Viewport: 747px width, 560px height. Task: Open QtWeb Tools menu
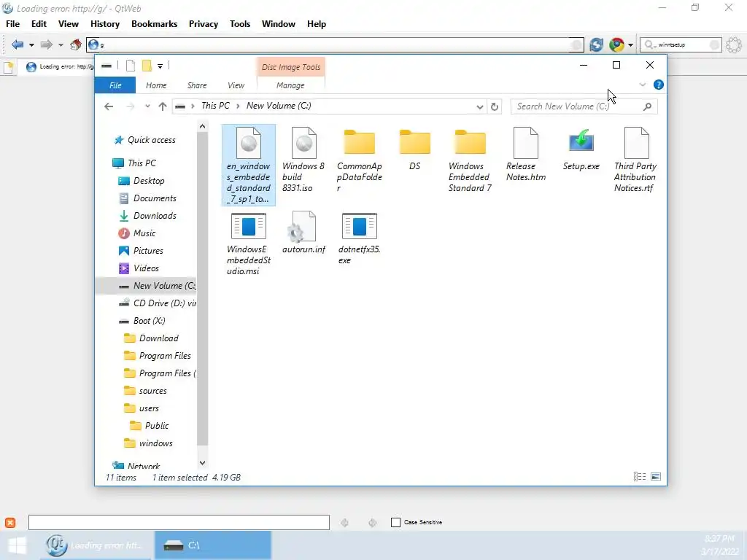coord(240,24)
